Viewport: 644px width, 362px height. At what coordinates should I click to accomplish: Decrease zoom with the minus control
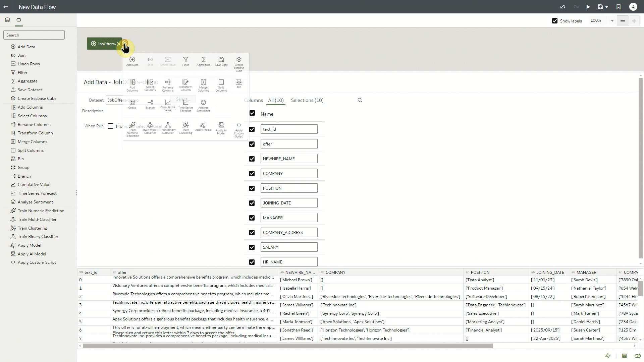(623, 20)
